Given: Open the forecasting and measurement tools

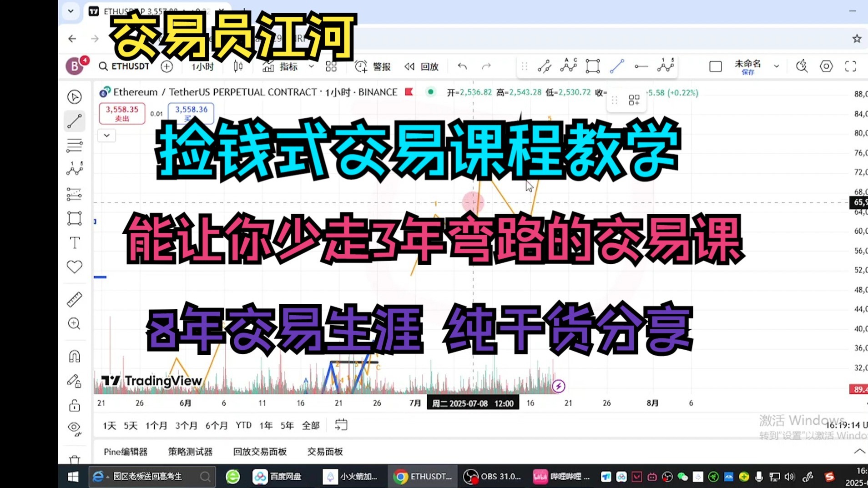Looking at the screenshot, I should click(x=75, y=194).
